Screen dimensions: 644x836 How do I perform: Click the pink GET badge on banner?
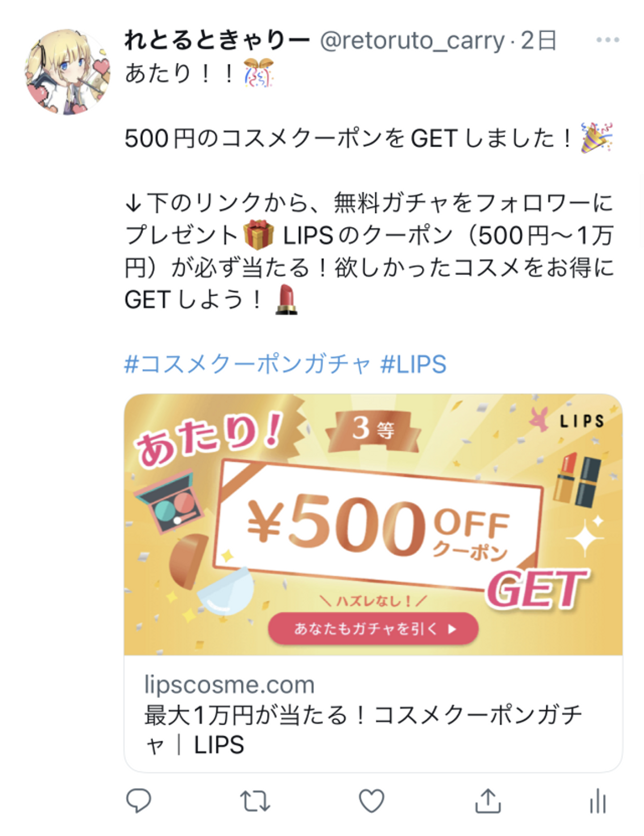(538, 589)
